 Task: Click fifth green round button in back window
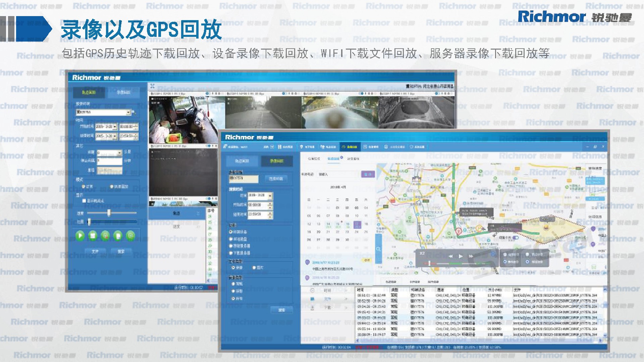[x=130, y=236]
